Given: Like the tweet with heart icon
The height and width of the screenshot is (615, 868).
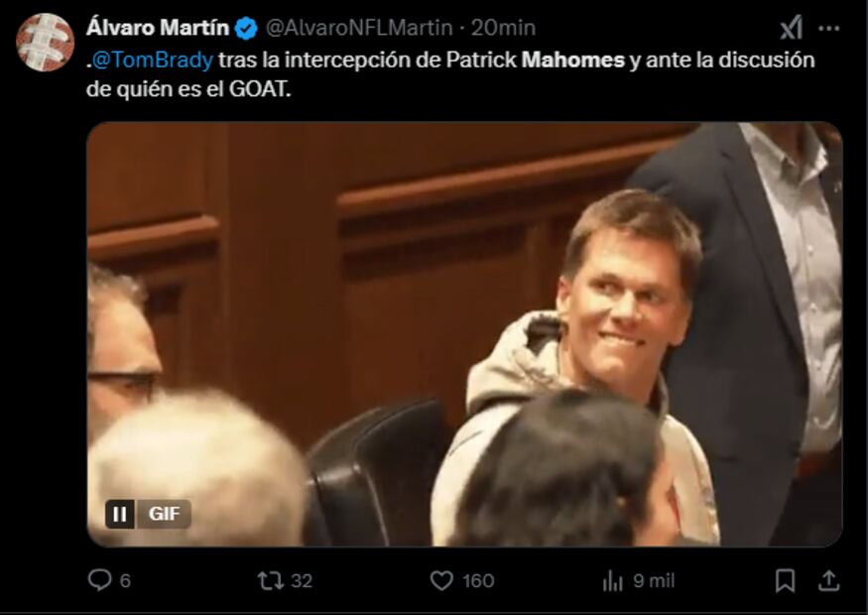Looking at the screenshot, I should coord(441,580).
